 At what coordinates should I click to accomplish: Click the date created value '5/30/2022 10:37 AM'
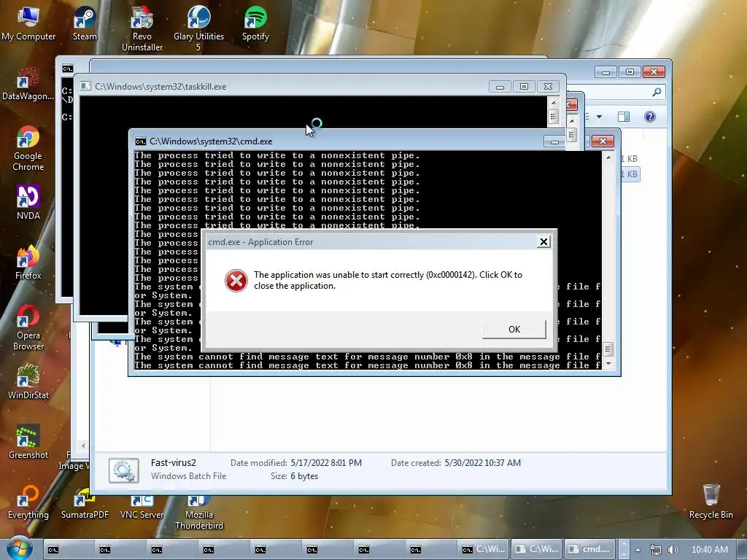pyautogui.click(x=483, y=462)
